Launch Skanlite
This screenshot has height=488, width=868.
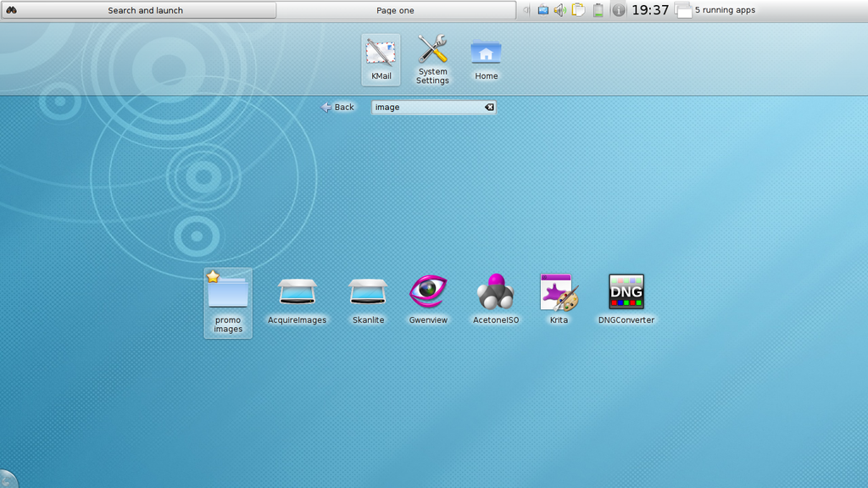[368, 298]
